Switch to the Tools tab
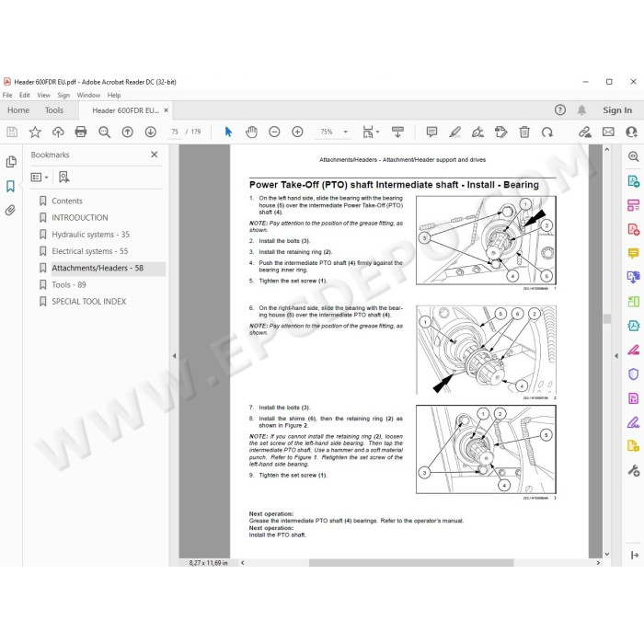The height and width of the screenshot is (644, 644). [54, 110]
